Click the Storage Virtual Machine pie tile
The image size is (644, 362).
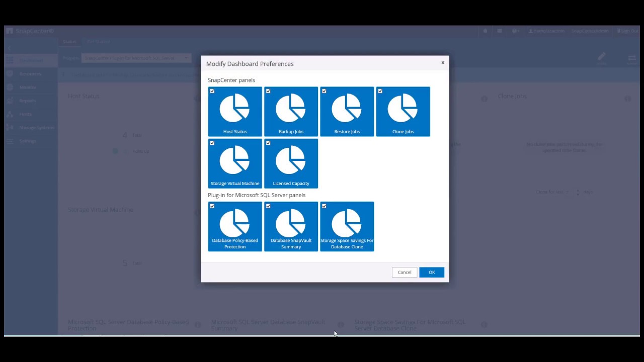tap(235, 163)
